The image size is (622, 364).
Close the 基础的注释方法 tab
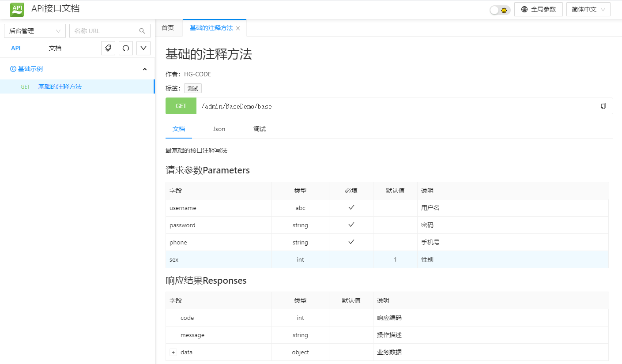(238, 28)
